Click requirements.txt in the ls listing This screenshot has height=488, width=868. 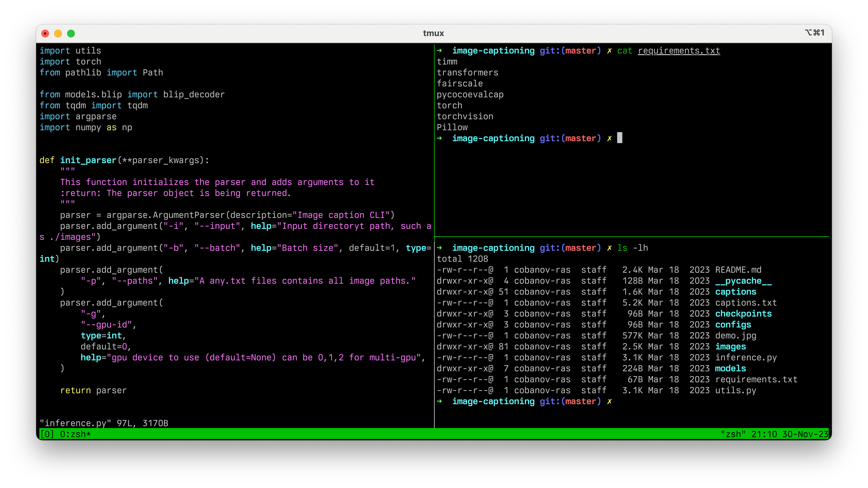click(756, 380)
